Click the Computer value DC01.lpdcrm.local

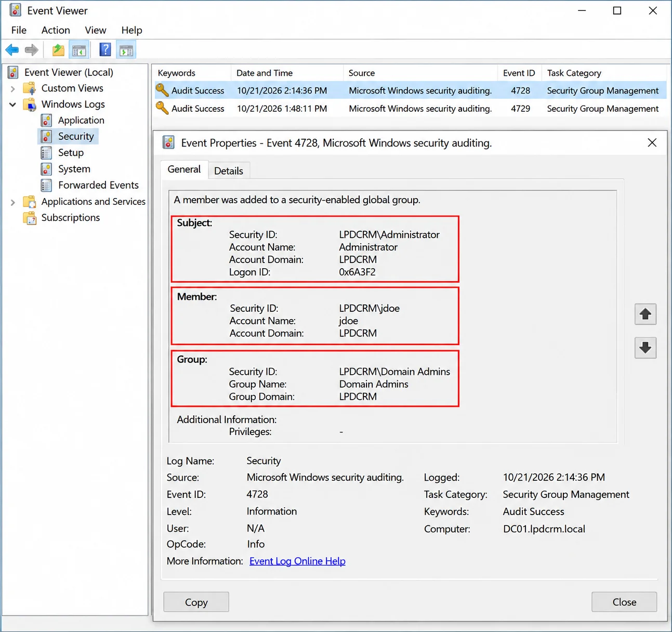(544, 529)
